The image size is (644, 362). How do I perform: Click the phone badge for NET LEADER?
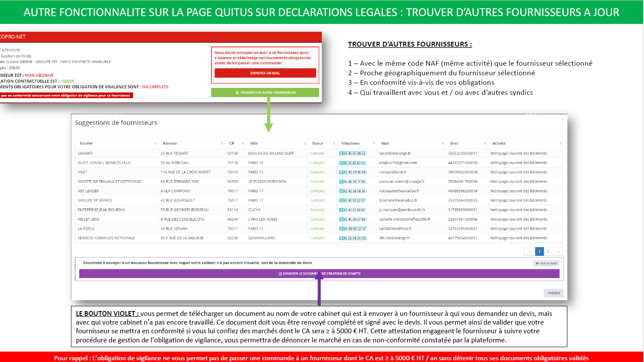pos(353,191)
